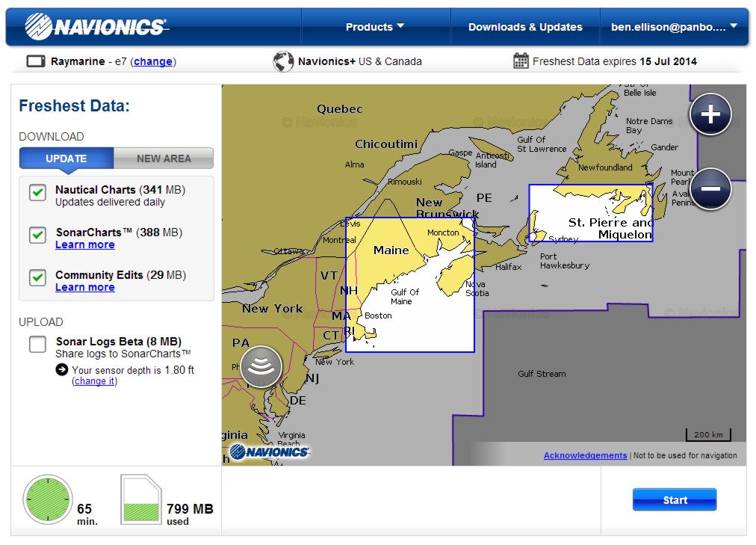Click the Navionics watermark logo on map
Image resolution: width=756 pixels, height=545 pixels.
[x=269, y=452]
